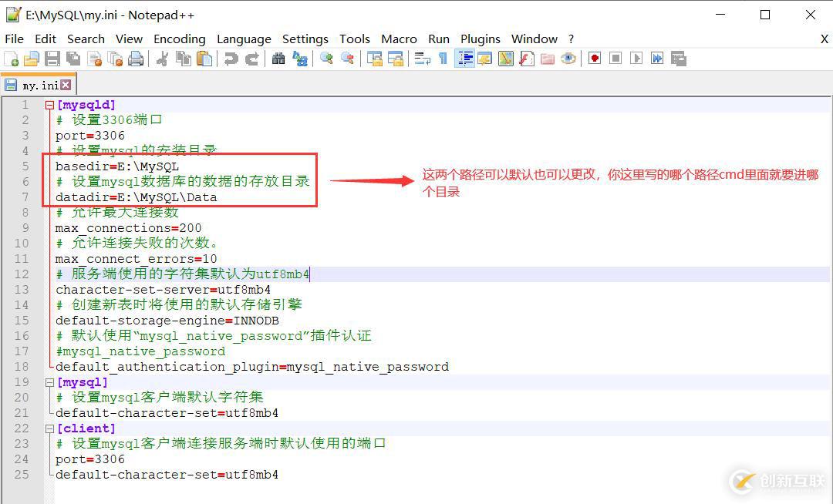The width and height of the screenshot is (833, 504).
Task: Close current document using toolbar icon
Action: point(94,59)
